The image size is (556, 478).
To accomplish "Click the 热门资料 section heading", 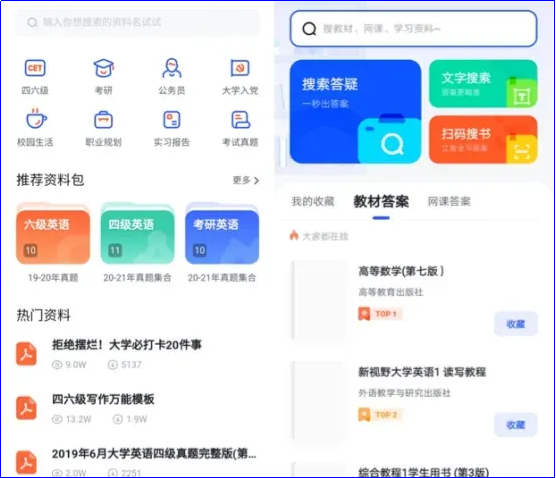I will [43, 315].
